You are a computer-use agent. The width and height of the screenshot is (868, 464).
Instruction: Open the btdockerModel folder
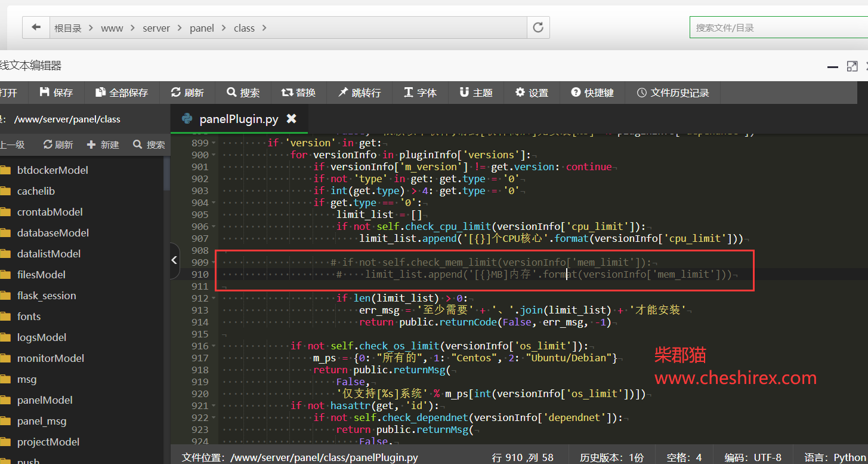(52, 170)
